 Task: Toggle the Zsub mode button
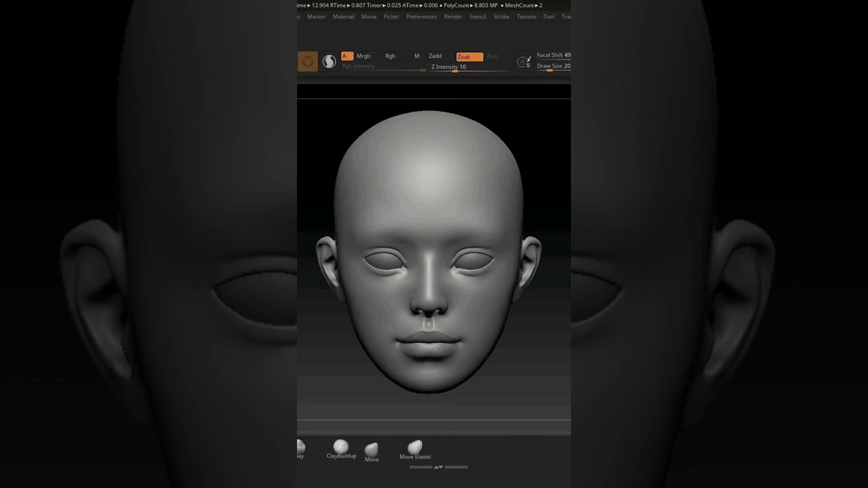tap(469, 57)
